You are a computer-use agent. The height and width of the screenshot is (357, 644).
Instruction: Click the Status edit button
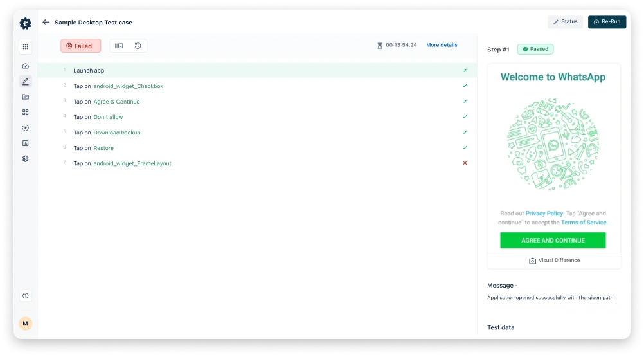coord(565,22)
